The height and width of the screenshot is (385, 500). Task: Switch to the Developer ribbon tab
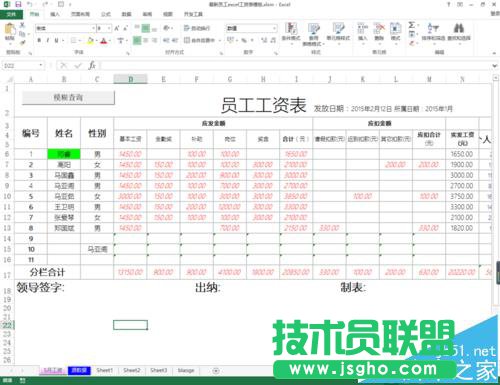(x=193, y=14)
